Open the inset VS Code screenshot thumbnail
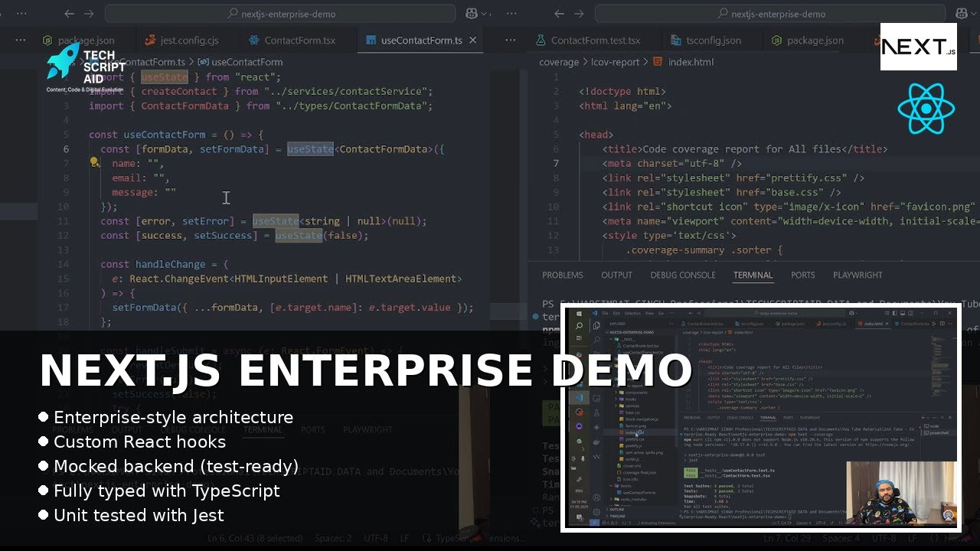The height and width of the screenshot is (551, 980). coord(761,418)
